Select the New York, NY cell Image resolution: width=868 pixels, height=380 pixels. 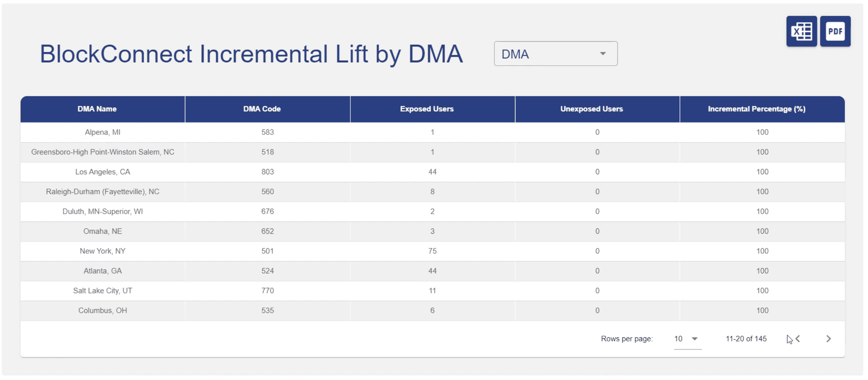(x=103, y=251)
